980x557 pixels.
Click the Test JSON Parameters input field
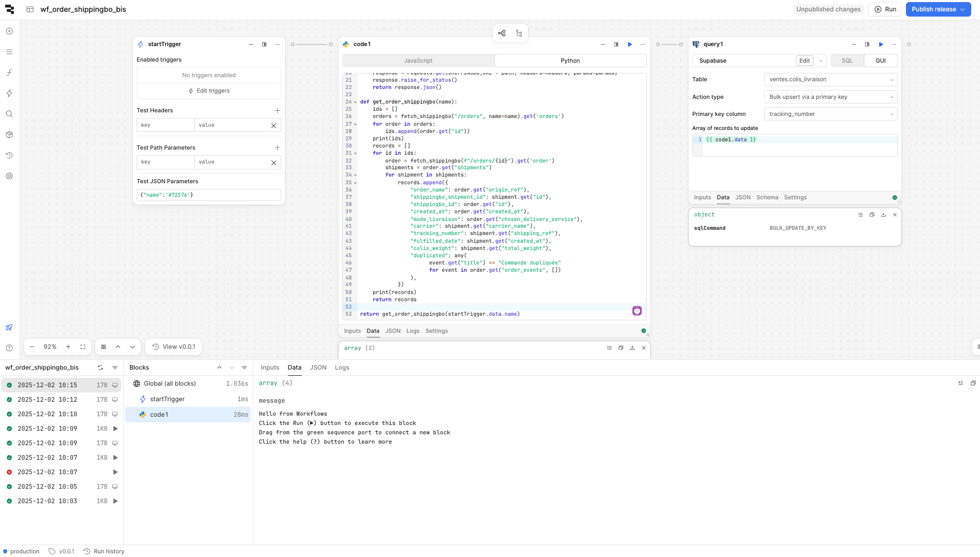click(209, 195)
